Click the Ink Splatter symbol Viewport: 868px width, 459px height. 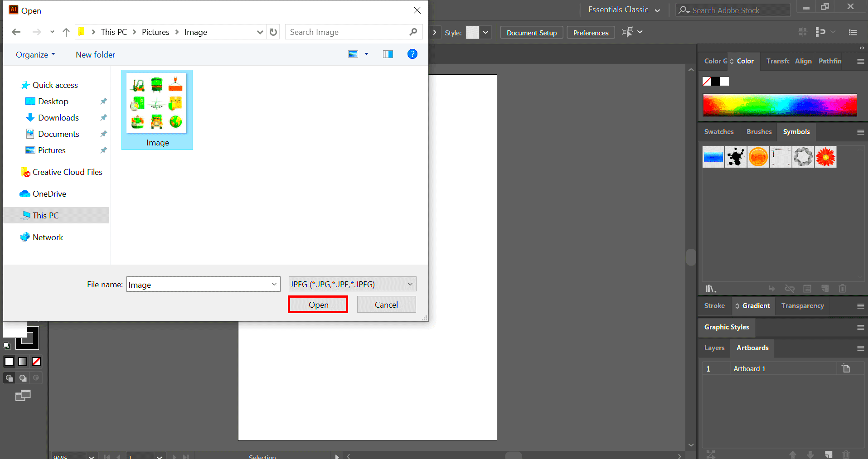point(735,156)
